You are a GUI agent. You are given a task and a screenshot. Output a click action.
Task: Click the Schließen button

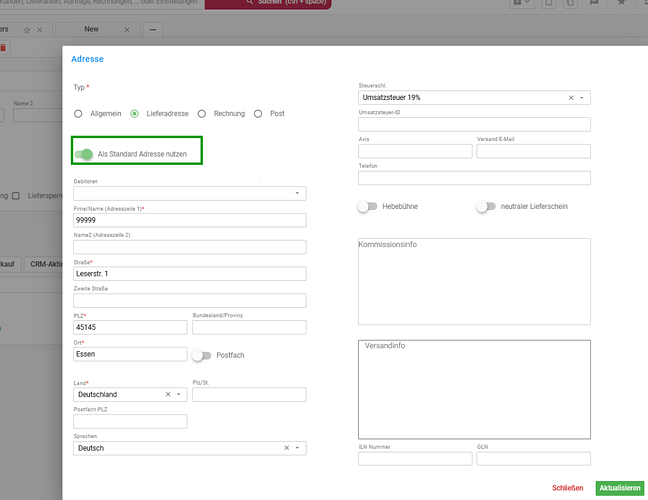point(567,488)
